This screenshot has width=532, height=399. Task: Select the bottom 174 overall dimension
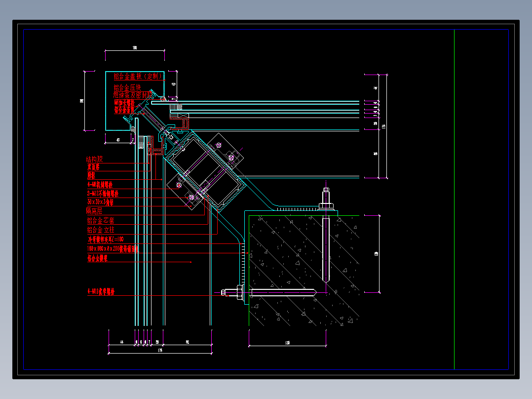coord(160,350)
